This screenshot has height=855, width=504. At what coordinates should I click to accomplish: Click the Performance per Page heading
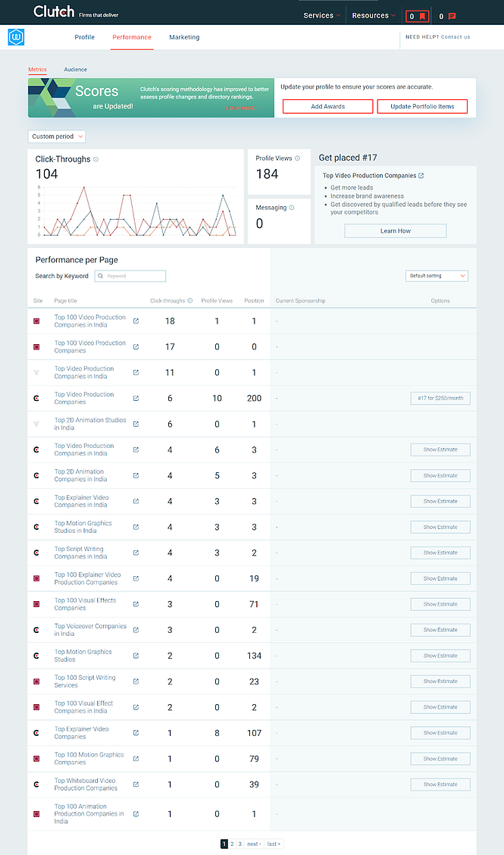point(77,259)
